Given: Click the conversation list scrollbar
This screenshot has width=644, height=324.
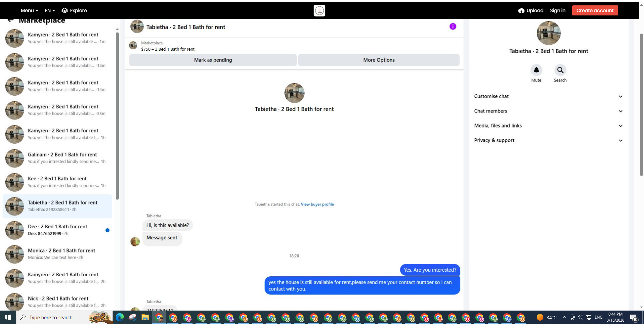Looking at the screenshot, I should click(x=117, y=116).
